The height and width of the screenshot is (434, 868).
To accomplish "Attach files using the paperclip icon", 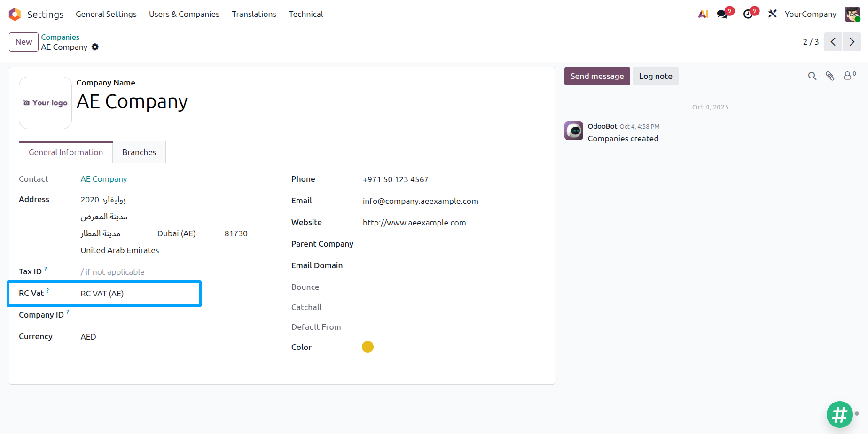I will tap(830, 76).
